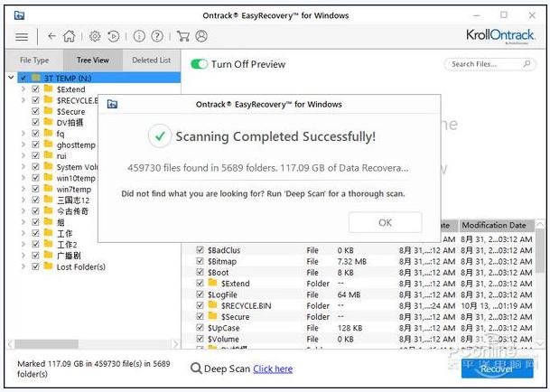The image size is (550, 392).
Task: Expand the $Extend tree folder
Action: click(x=23, y=89)
